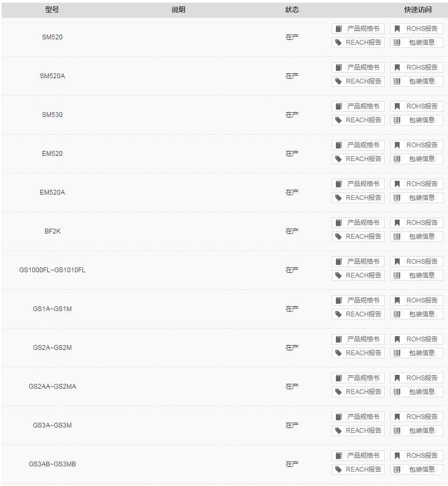Click the REACH tag icon for SM530
This screenshot has height=486, width=448.
[x=339, y=120]
